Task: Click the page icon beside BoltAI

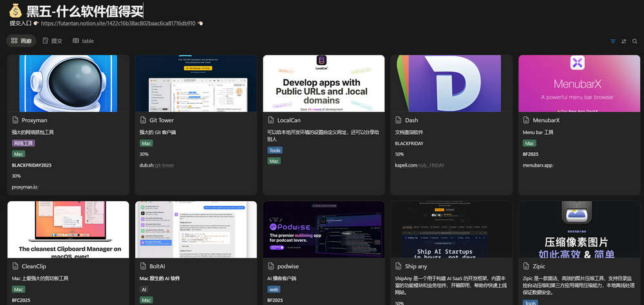Action: pos(143,266)
